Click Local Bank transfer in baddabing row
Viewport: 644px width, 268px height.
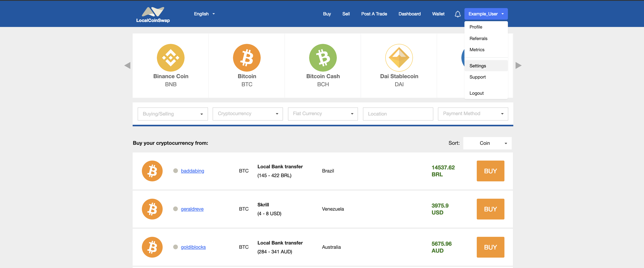point(280,166)
